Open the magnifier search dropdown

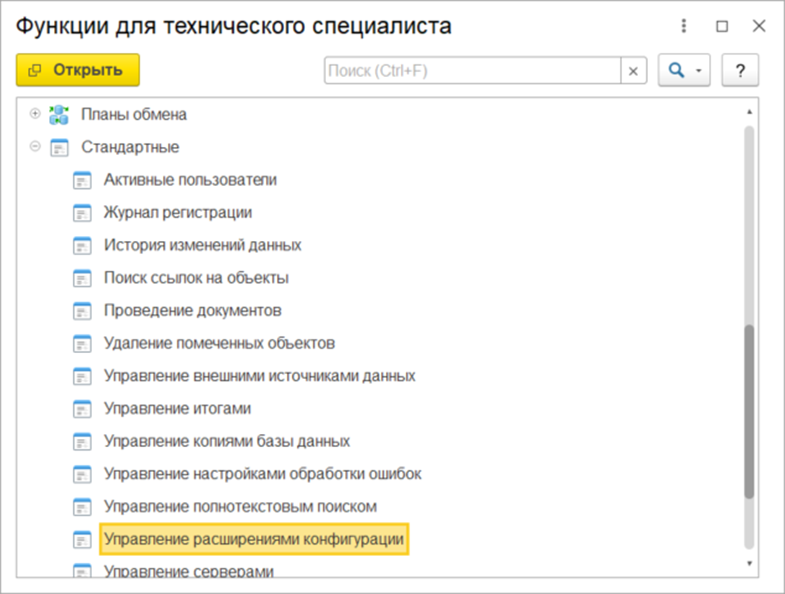pyautogui.click(x=684, y=71)
